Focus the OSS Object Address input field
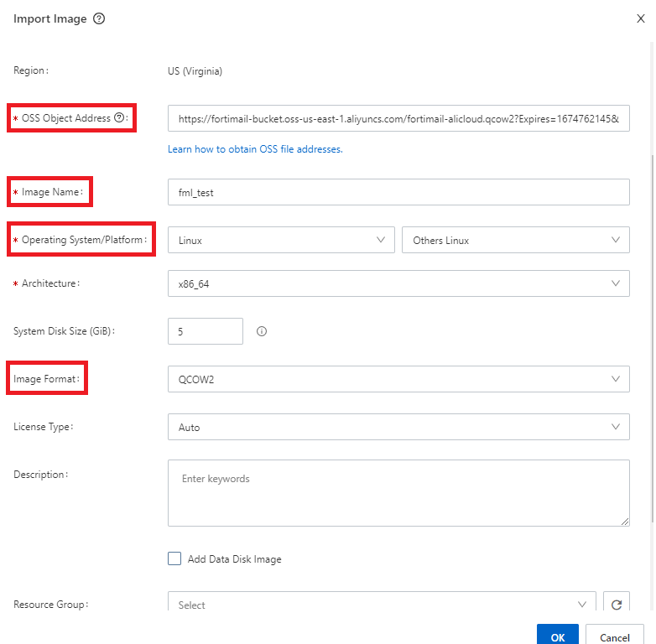 pos(398,119)
